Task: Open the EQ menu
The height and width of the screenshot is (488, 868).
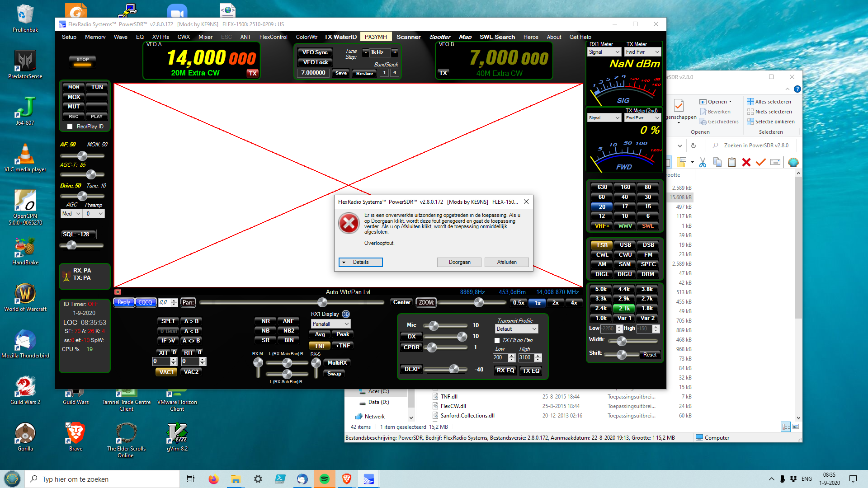Action: 140,37
